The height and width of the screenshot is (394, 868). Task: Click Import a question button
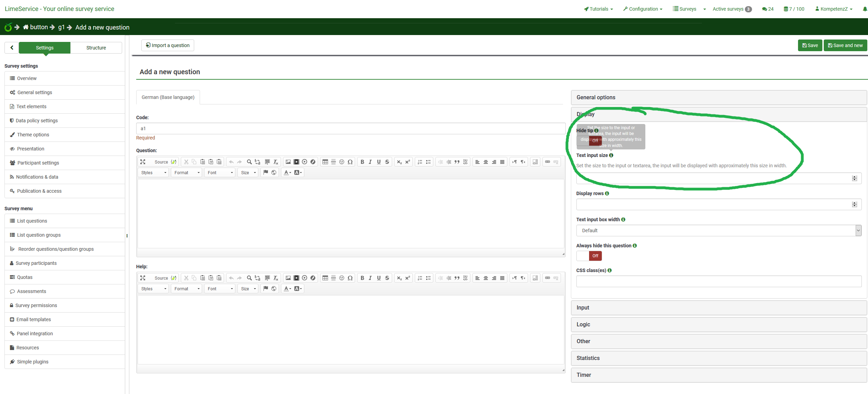coord(168,45)
